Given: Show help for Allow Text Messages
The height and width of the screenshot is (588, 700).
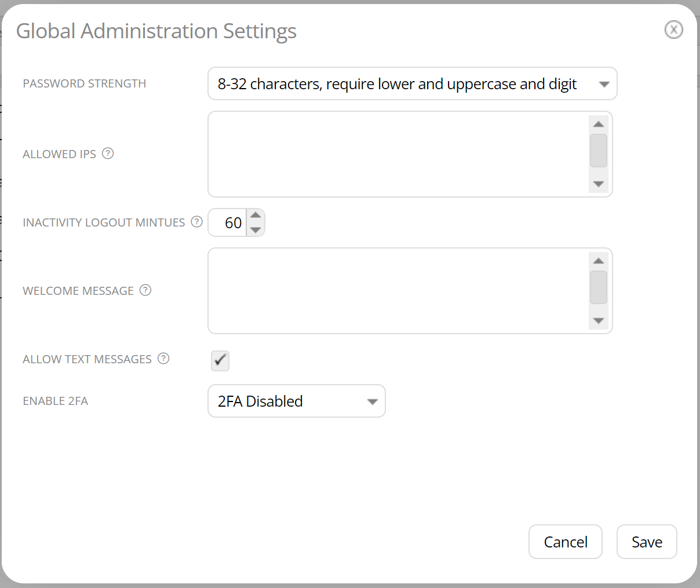Looking at the screenshot, I should tap(163, 359).
